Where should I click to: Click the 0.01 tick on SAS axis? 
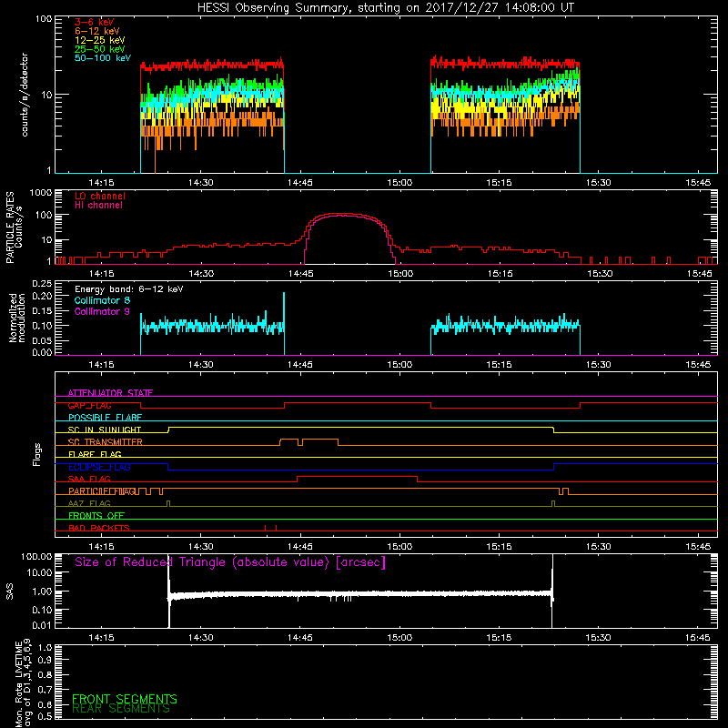pos(42,625)
